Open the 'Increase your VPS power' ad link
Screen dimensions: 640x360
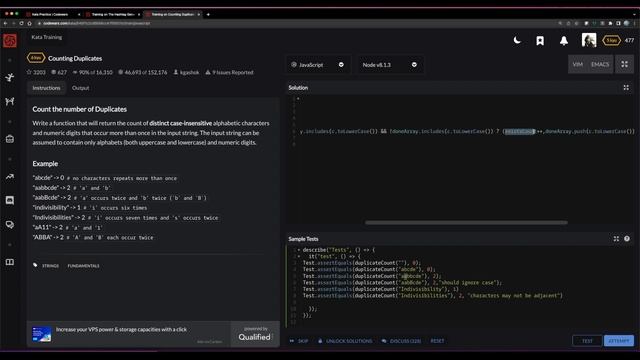(x=121, y=329)
